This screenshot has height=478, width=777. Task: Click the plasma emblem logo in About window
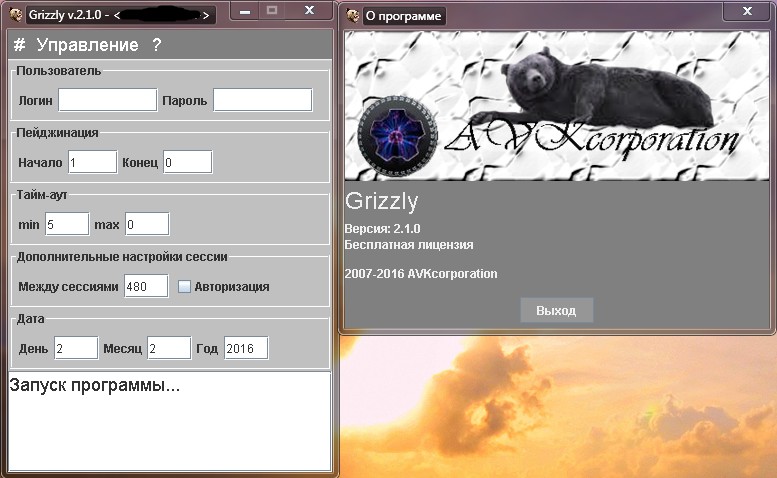pos(397,136)
